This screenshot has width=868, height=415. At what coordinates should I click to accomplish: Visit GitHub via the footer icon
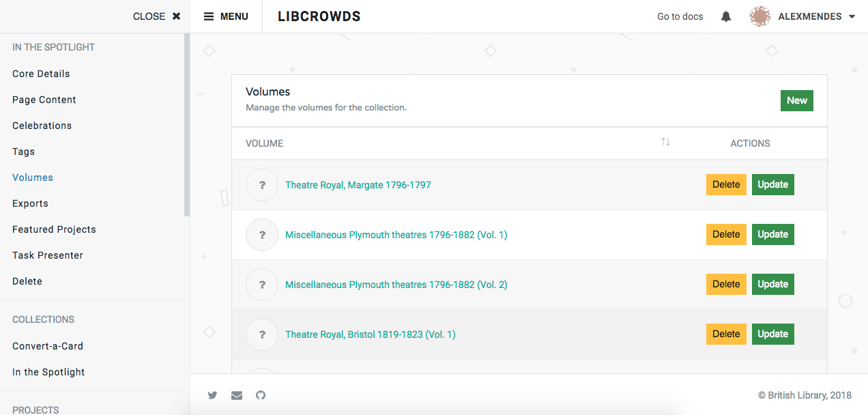pyautogui.click(x=261, y=395)
